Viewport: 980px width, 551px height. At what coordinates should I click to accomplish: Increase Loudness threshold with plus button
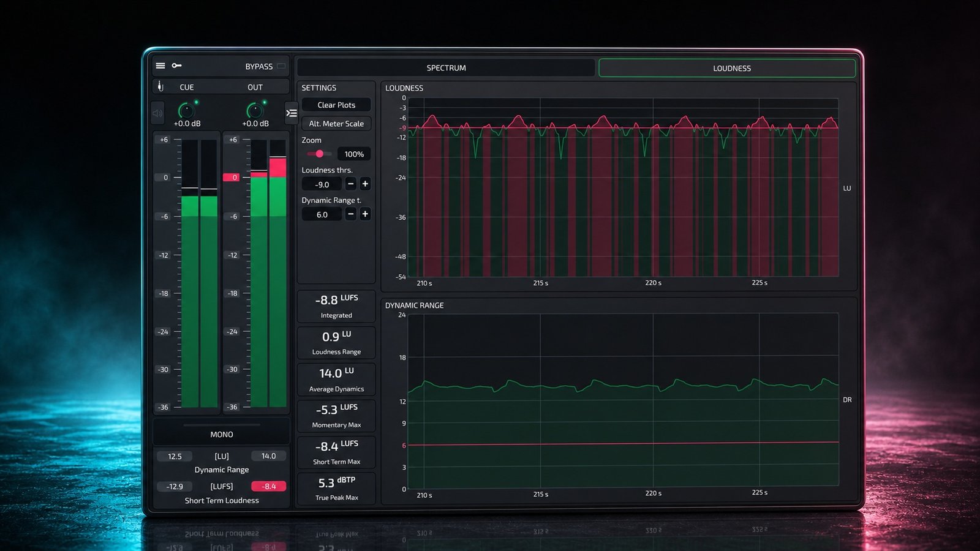coord(365,184)
